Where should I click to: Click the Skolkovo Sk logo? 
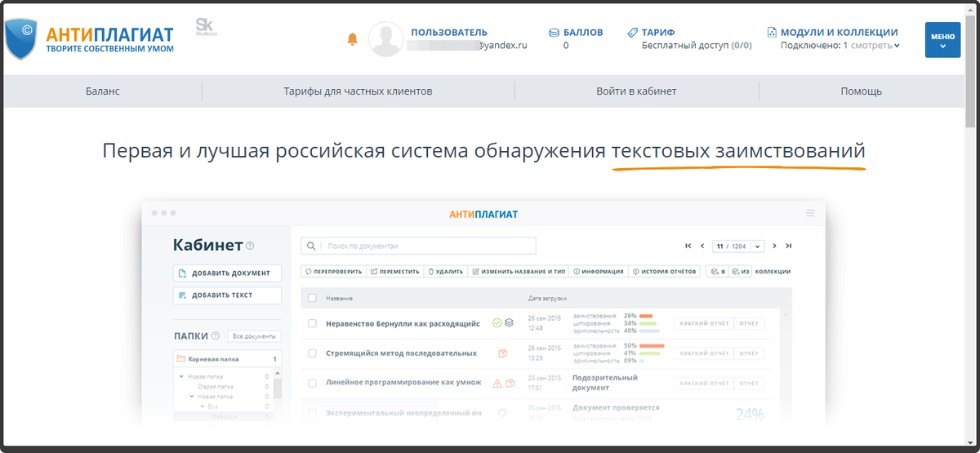206,27
